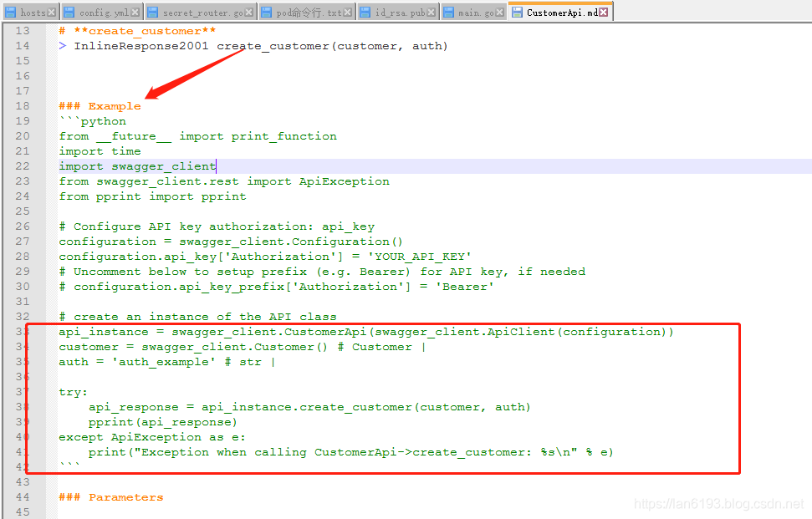
Task: Switch to the main.go tab
Action: 473,13
